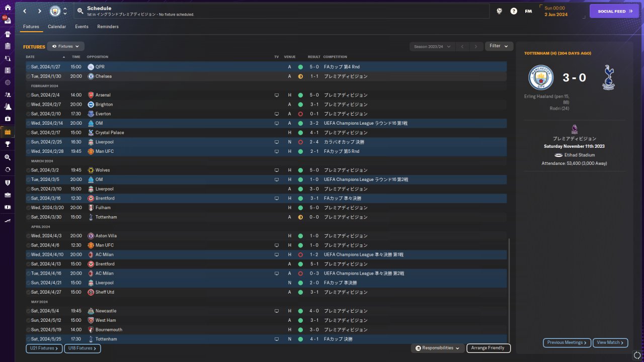Screen dimensions: 644x362
Task: Click the TV icon on the Wolves row
Action: pos(276,170)
